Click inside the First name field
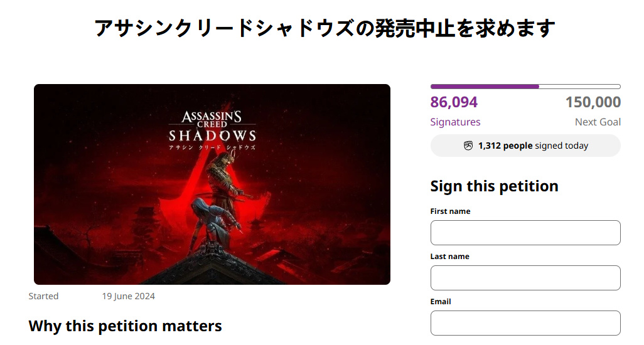 click(x=525, y=233)
